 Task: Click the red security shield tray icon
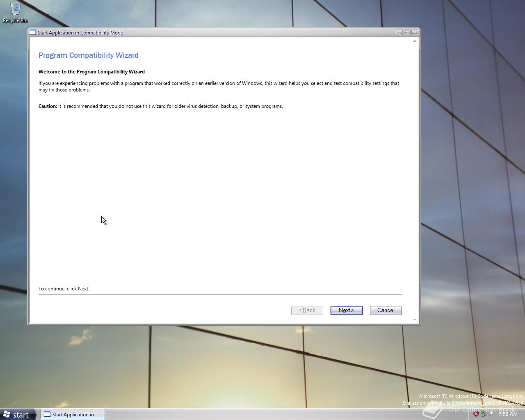point(476,414)
